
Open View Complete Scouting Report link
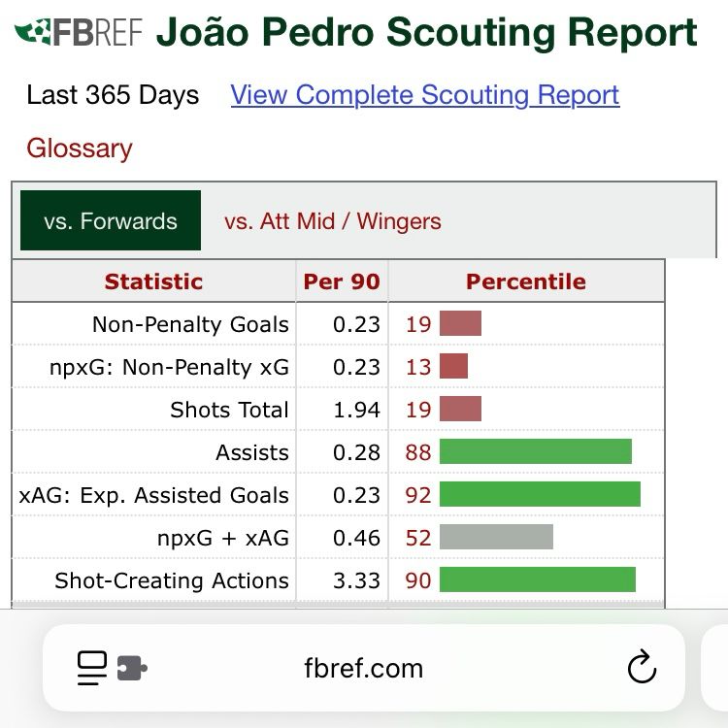tap(425, 95)
